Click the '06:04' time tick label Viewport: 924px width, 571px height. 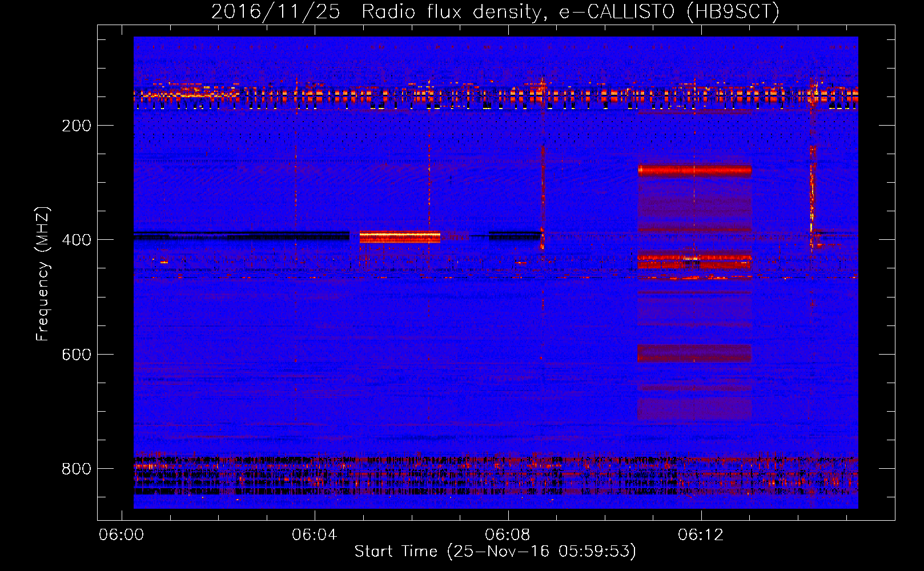coord(315,535)
